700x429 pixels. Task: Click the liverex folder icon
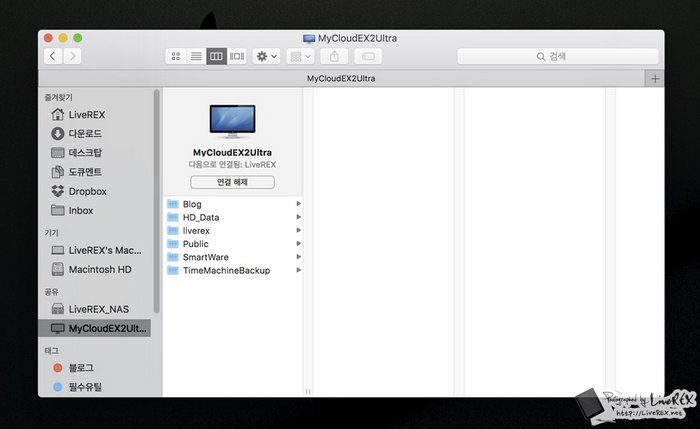point(173,231)
